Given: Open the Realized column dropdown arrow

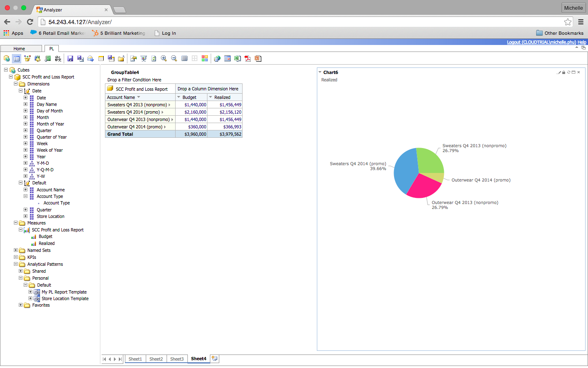Looking at the screenshot, I should pos(210,97).
